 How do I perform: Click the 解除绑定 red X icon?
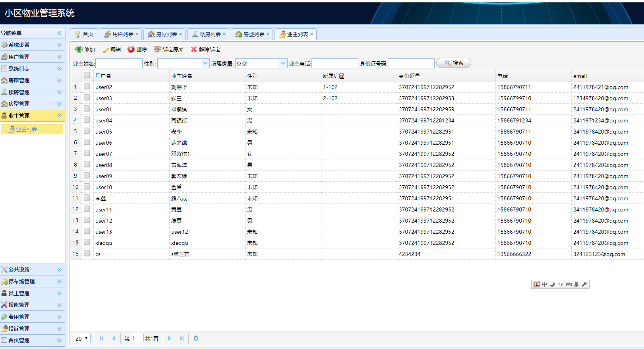click(x=194, y=49)
